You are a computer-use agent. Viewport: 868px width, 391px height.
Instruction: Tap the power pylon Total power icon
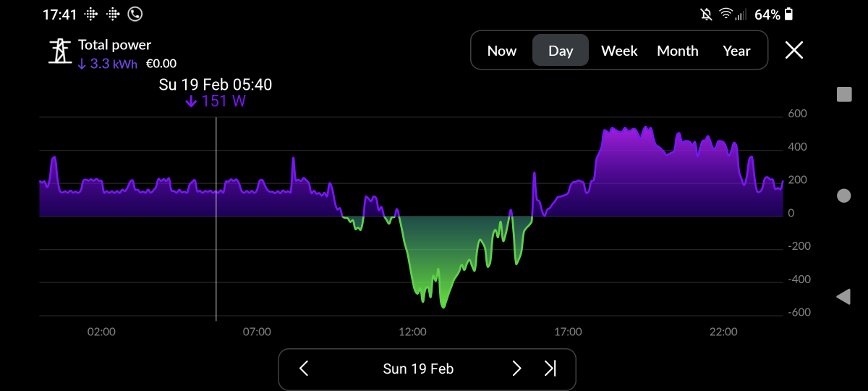(59, 51)
